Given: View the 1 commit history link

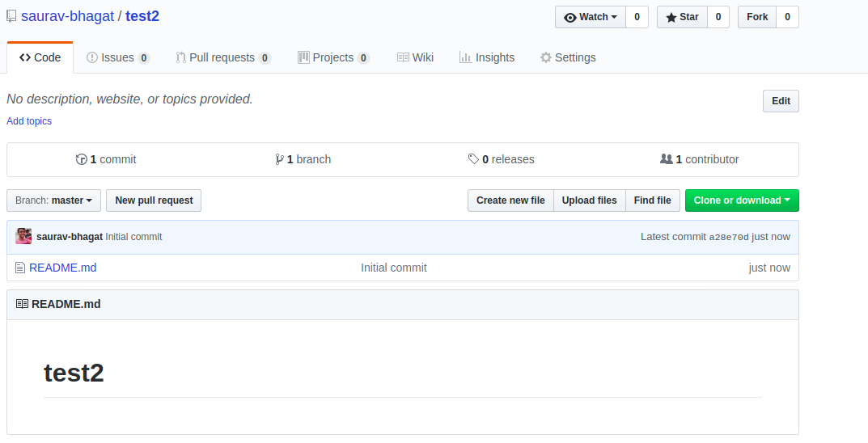Looking at the screenshot, I should tap(106, 159).
